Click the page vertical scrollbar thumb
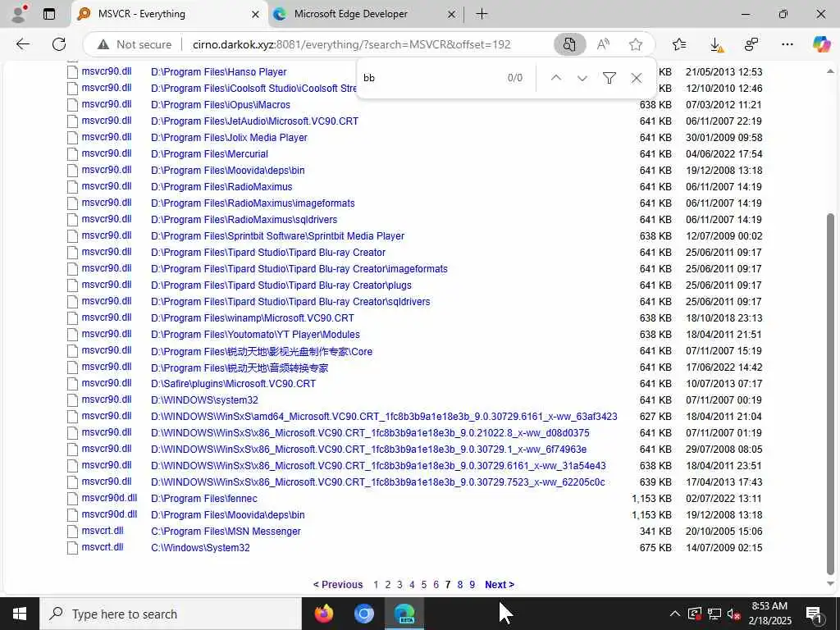 [830, 394]
